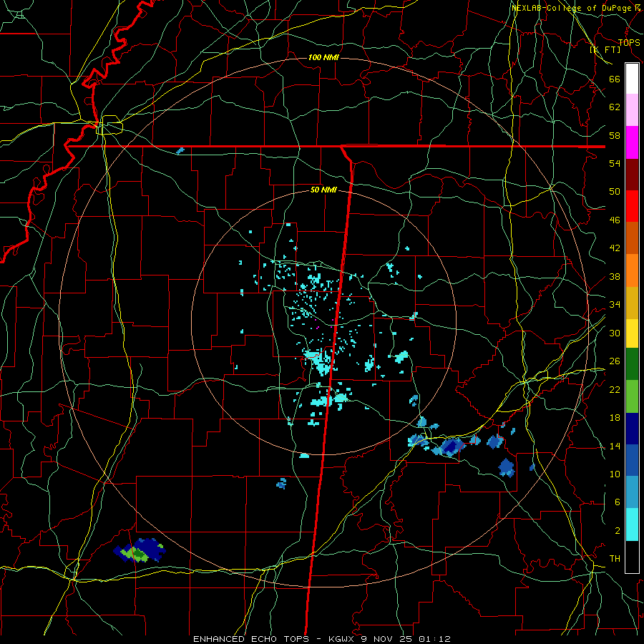
Task: Click the black TH threshold swatch
Action: tap(632, 557)
